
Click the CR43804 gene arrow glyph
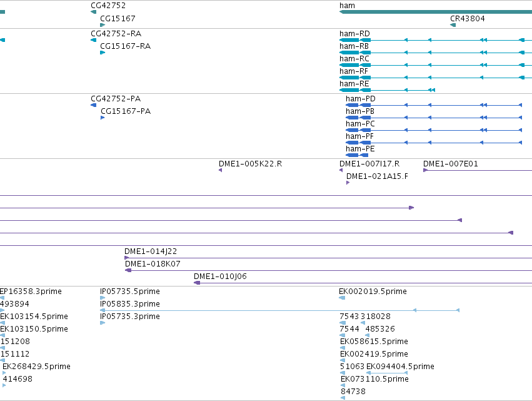(x=453, y=25)
